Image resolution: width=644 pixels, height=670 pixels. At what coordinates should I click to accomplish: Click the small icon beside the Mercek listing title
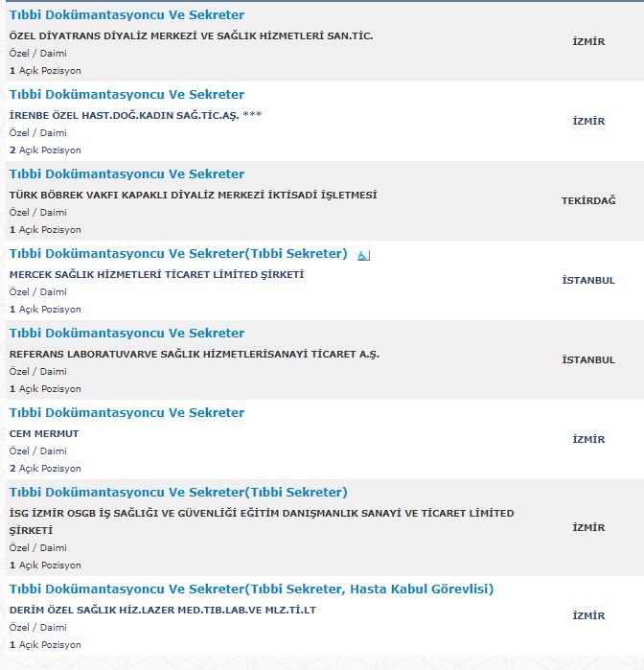[x=363, y=255]
